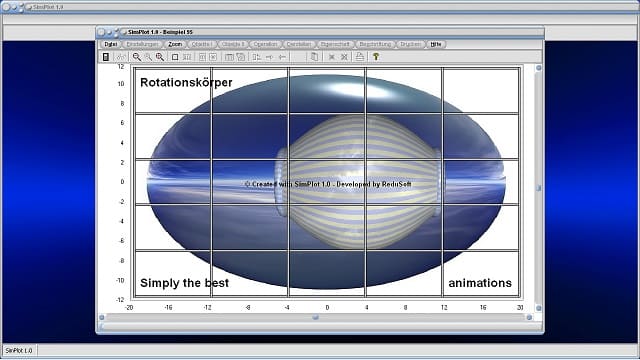Click the single X delete icon
The height and width of the screenshot is (360, 640).
332,57
